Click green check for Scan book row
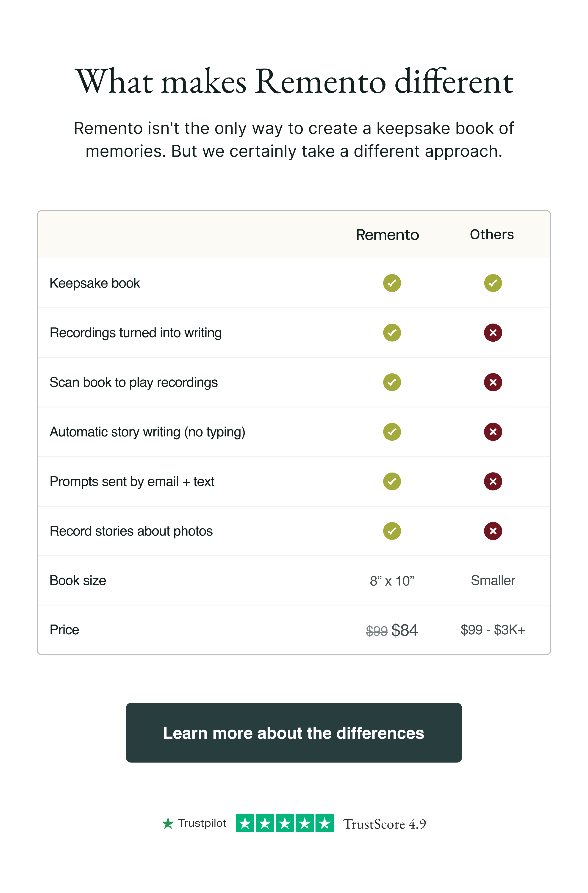 392,382
